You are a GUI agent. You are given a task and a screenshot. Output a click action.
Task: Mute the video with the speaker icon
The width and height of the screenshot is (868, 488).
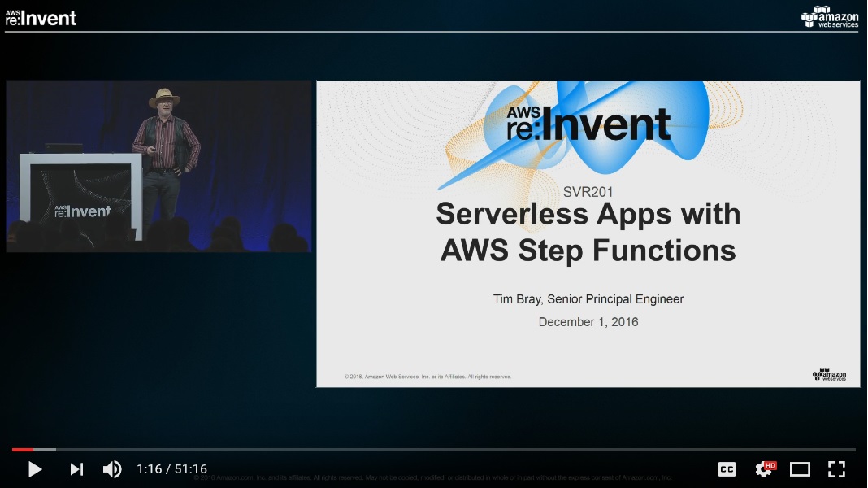tap(112, 469)
